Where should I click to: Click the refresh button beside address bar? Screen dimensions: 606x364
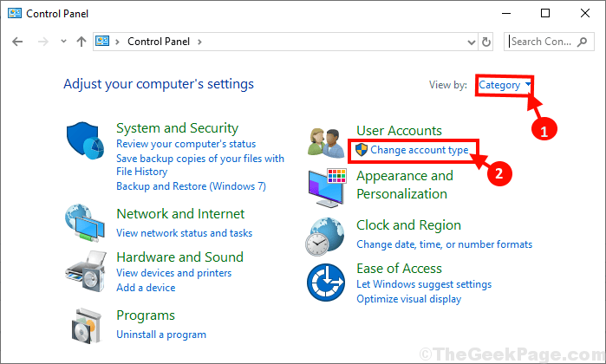[x=486, y=42]
